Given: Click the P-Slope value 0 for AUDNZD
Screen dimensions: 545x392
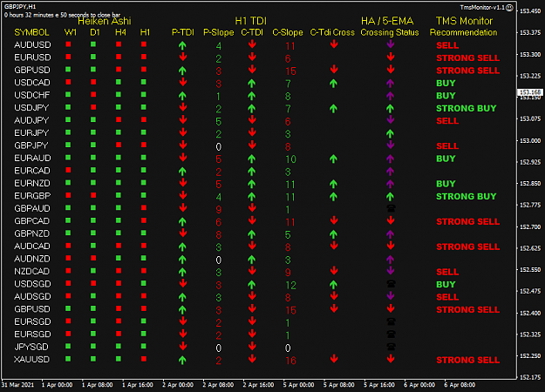Looking at the screenshot, I should click(x=218, y=260).
